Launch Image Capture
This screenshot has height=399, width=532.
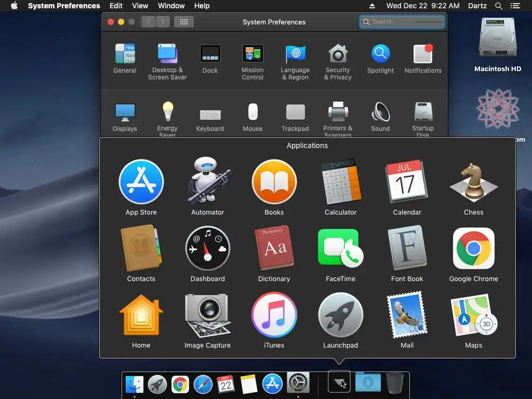pyautogui.click(x=208, y=315)
